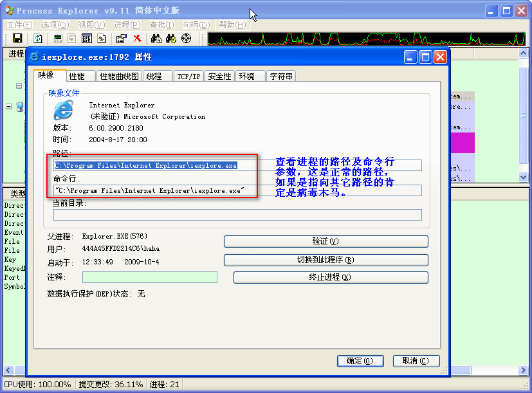
Task: Switch to the 安全性 tab
Action: [219, 77]
